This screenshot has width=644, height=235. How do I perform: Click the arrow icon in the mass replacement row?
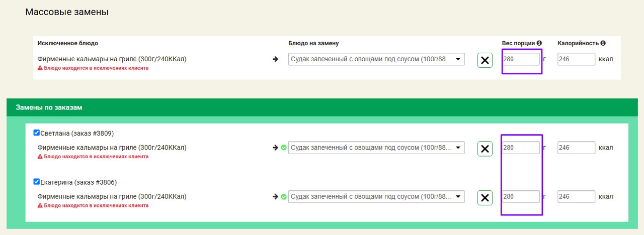(x=275, y=59)
